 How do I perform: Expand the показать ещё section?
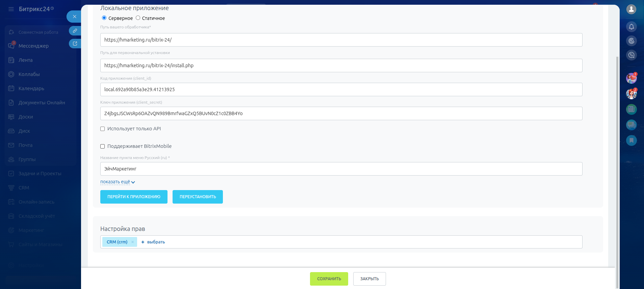point(117,182)
